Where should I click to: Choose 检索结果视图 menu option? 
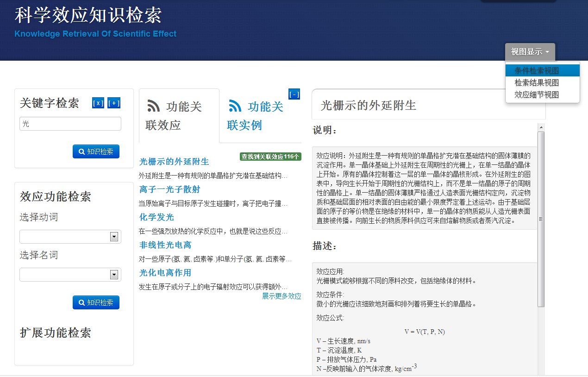pyautogui.click(x=537, y=83)
